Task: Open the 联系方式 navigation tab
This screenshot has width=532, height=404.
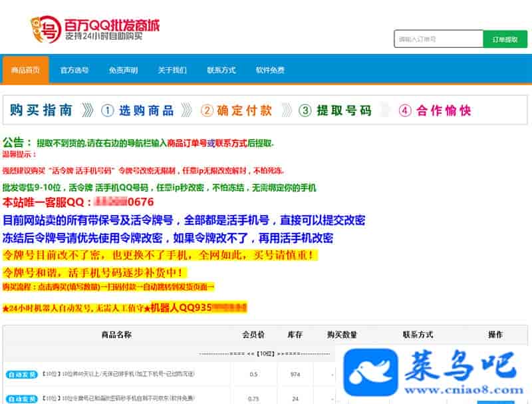Action: pyautogui.click(x=221, y=70)
